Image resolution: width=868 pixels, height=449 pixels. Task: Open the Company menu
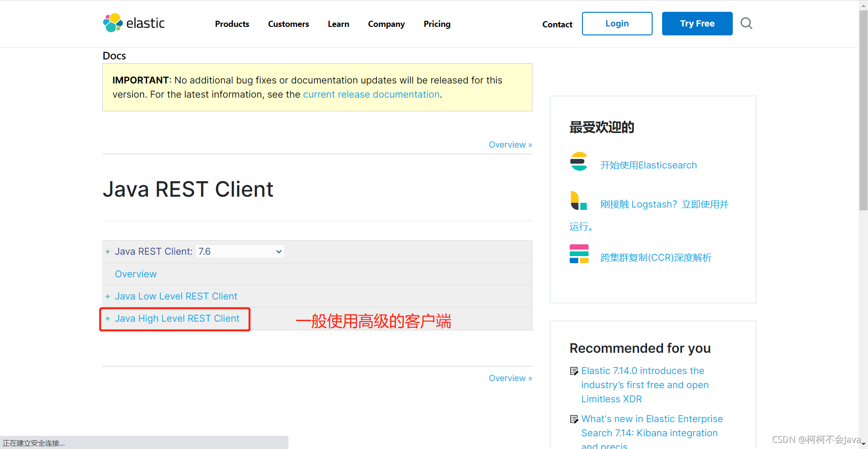(x=386, y=24)
